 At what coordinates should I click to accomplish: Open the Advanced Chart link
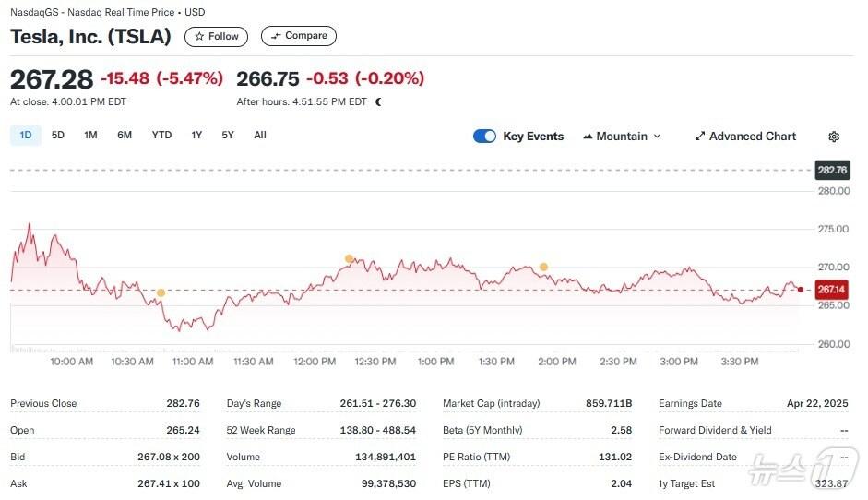point(752,137)
